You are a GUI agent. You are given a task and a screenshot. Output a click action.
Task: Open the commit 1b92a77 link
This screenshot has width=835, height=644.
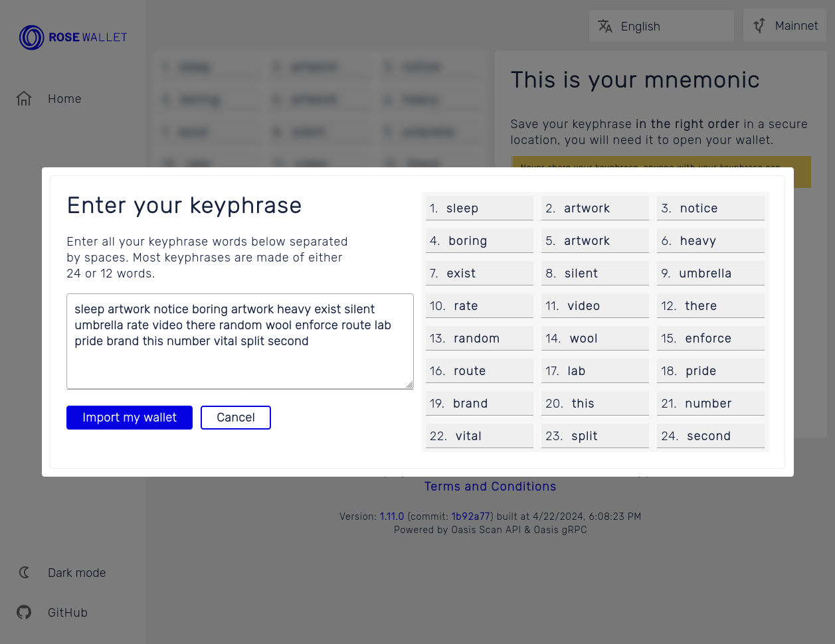(x=470, y=517)
